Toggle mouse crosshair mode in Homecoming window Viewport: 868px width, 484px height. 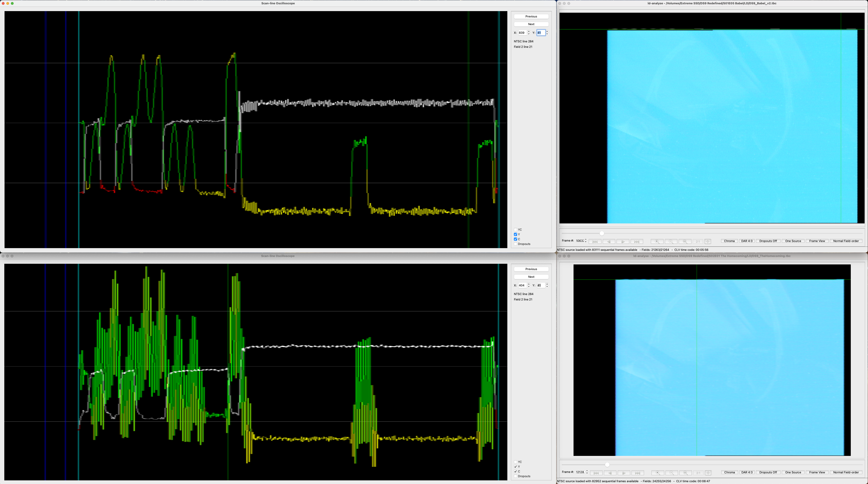[708, 472]
